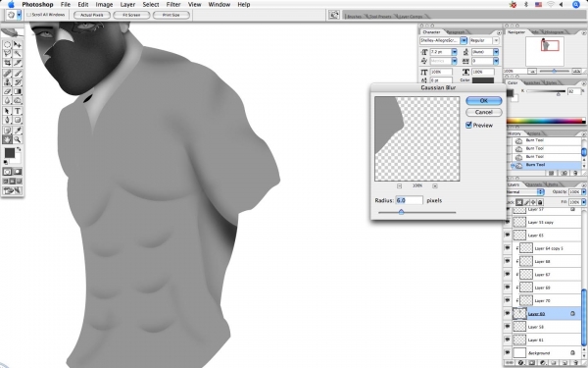Select the Eraser tool

point(7,91)
